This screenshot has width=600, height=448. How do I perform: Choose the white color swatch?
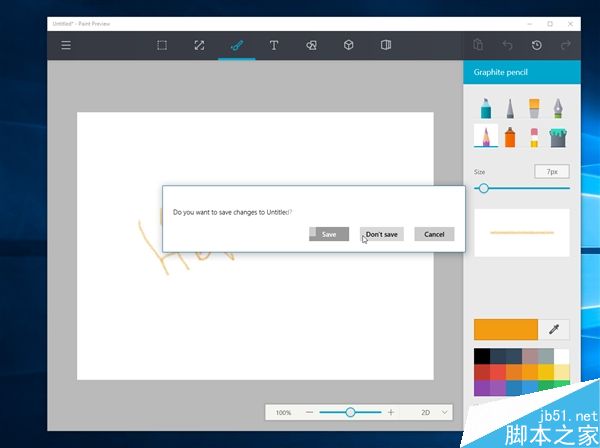click(561, 356)
